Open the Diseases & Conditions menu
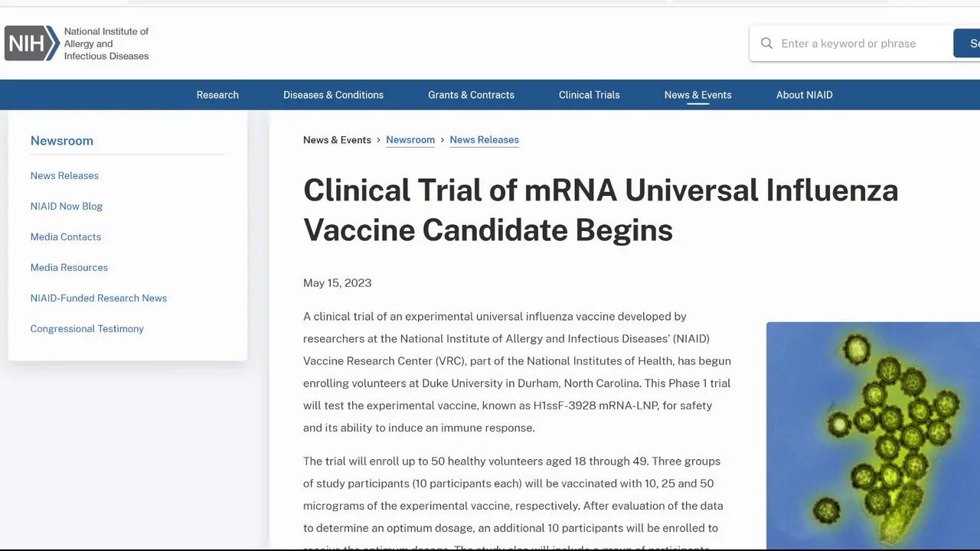The width and height of the screenshot is (980, 551). click(x=333, y=95)
